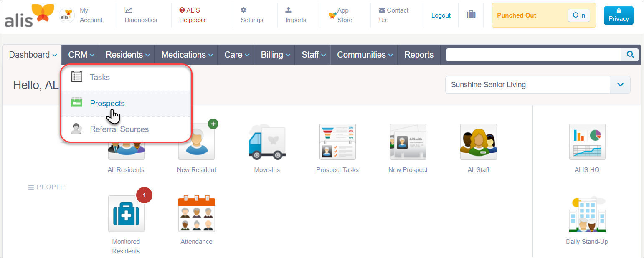Click the New Prospect icon
The image size is (644, 258).
pos(408,142)
